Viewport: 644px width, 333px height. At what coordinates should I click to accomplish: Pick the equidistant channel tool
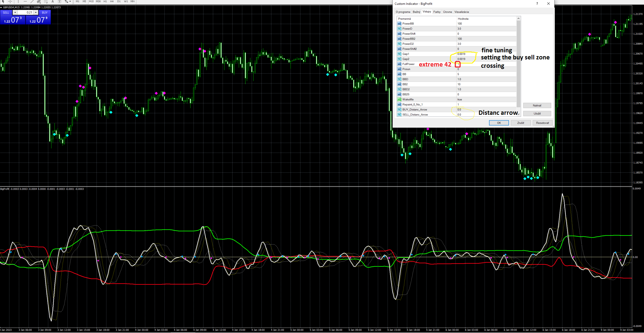39,2
